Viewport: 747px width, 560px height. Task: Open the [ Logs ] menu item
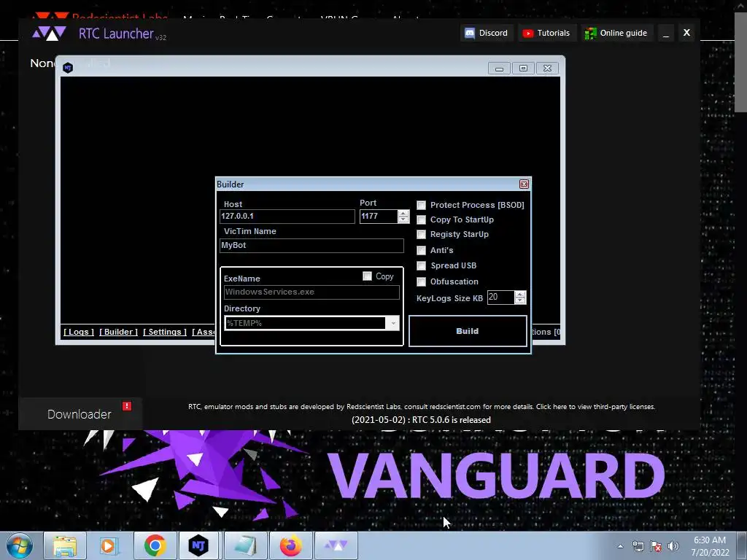[x=79, y=332]
